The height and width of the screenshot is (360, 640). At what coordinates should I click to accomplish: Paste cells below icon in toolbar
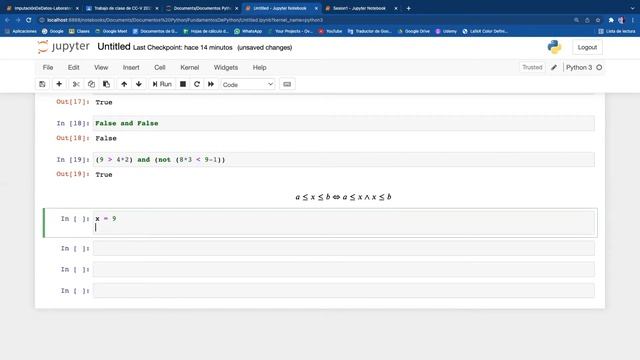(x=107, y=84)
